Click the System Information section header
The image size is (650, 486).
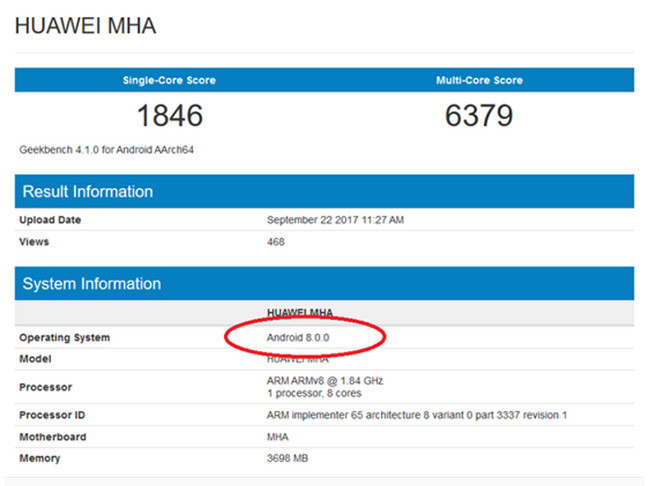92,284
